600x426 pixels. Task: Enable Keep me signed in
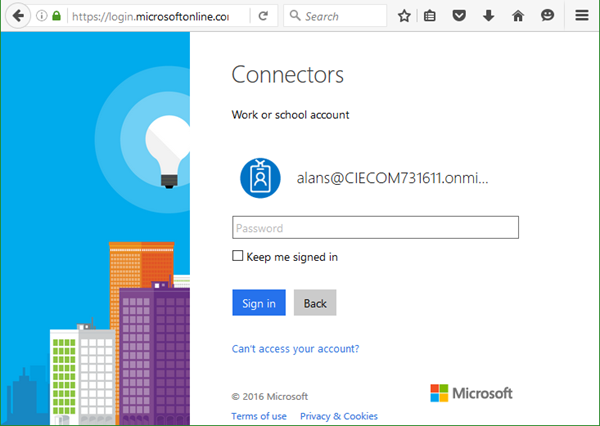pos(238,256)
